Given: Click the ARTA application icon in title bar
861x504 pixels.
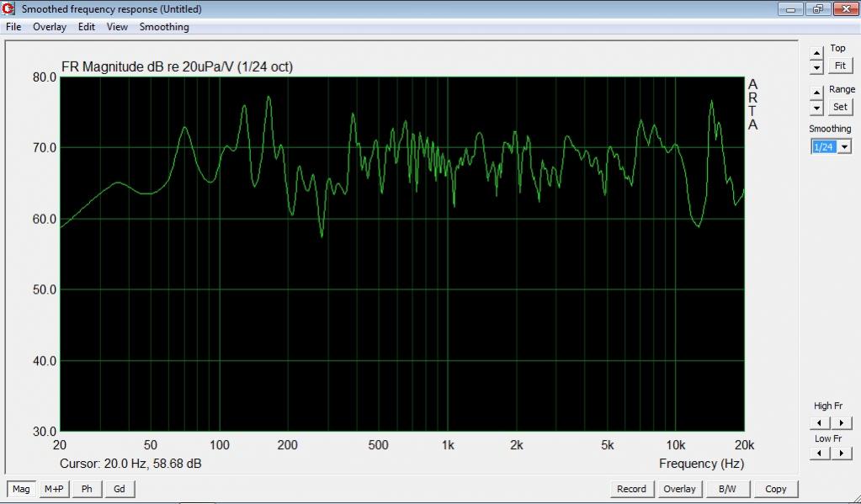Looking at the screenshot, I should point(8,8).
